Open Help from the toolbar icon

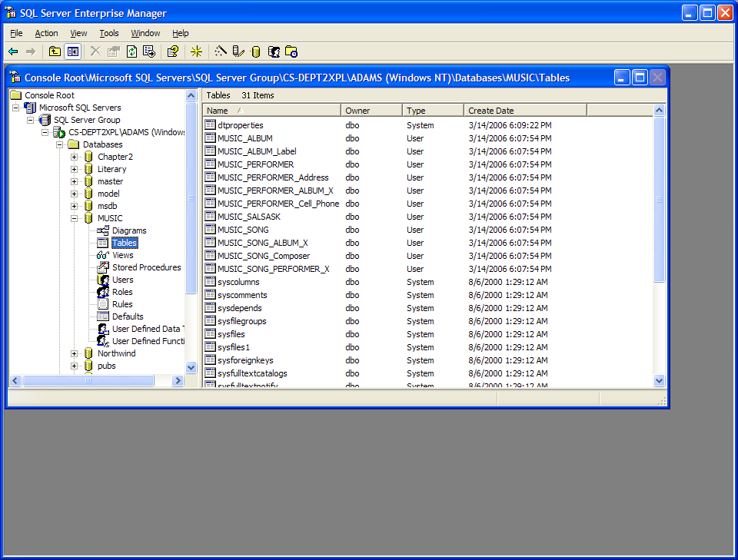(x=173, y=51)
